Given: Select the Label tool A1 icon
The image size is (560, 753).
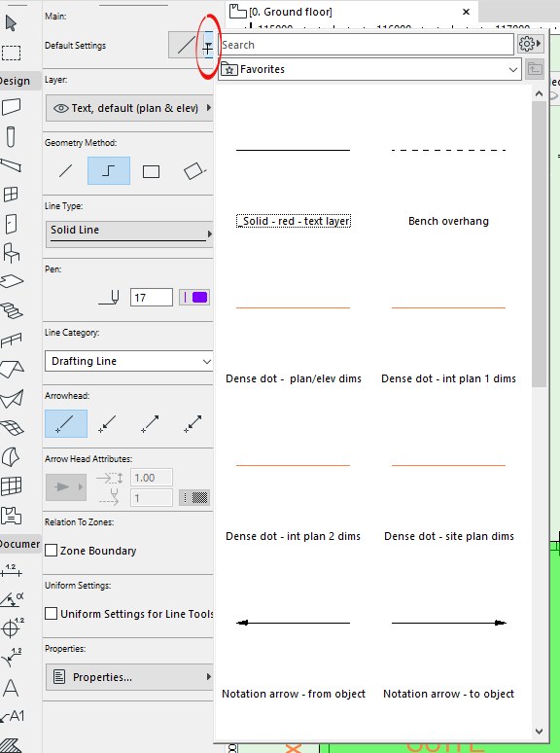Looking at the screenshot, I should (12, 716).
